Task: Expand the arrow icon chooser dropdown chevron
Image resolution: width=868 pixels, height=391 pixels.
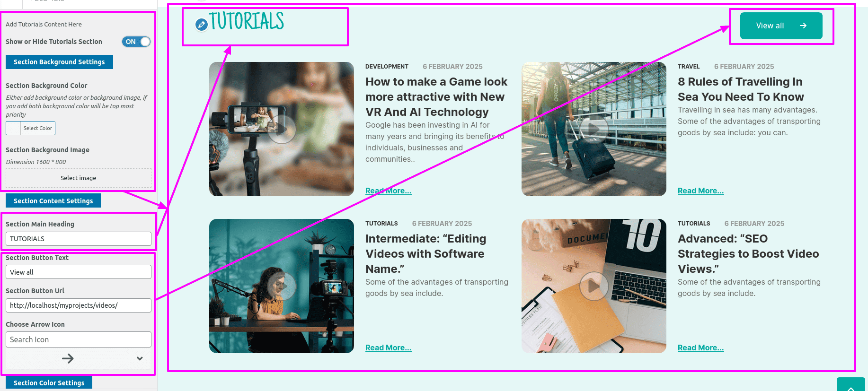Action: [140, 358]
